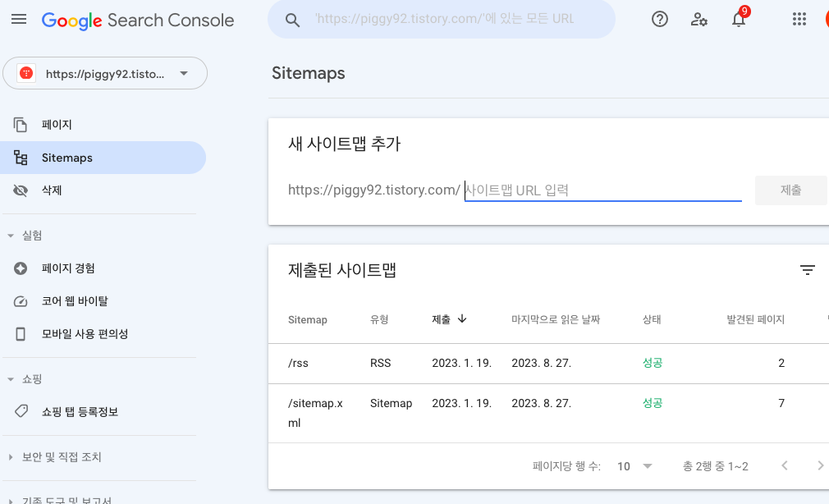Expand the 보안 및 직접 조치 section
This screenshot has width=829, height=504.
click(11, 457)
